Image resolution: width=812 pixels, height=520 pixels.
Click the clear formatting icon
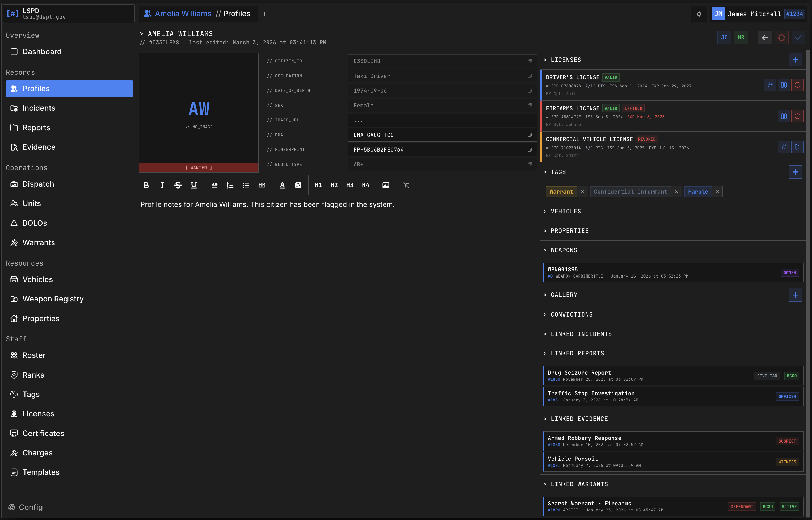[x=406, y=185]
